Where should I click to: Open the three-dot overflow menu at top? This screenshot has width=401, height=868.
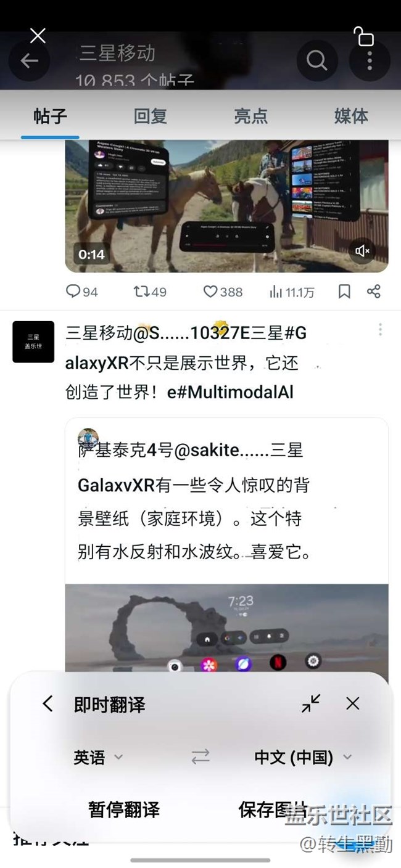pos(370,60)
